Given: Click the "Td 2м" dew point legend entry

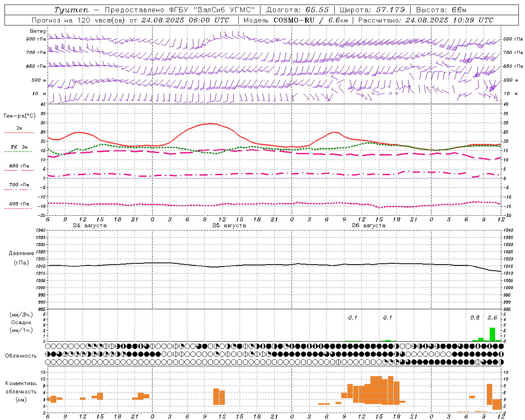Looking at the screenshot, I should click(19, 147).
